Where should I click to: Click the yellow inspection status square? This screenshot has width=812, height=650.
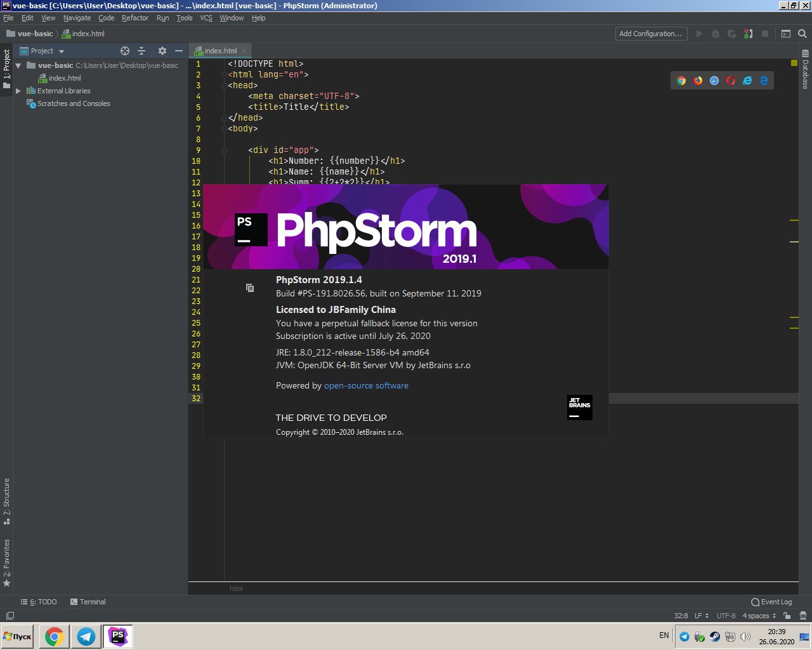coord(794,63)
